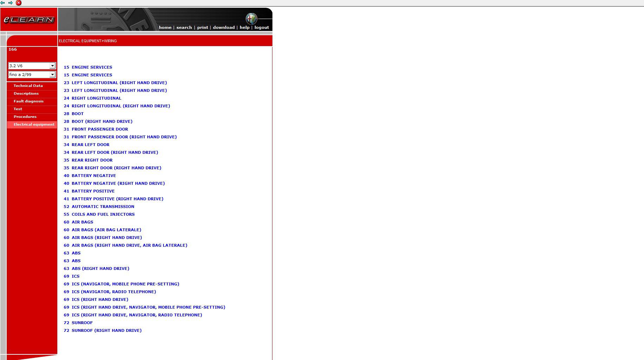Open the 3.2 V6 engine dropdown
The image size is (644, 360).
tap(52, 66)
